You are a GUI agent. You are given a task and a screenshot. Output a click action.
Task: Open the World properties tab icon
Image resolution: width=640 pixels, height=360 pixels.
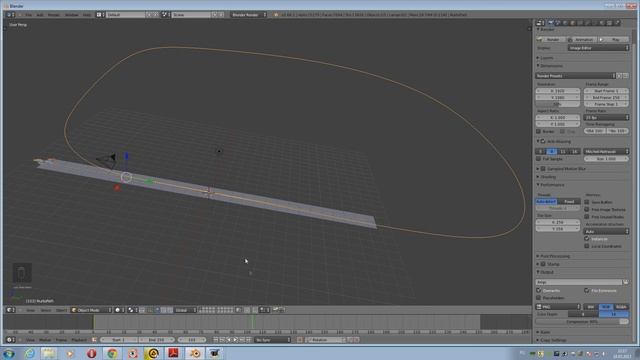pyautogui.click(x=565, y=23)
